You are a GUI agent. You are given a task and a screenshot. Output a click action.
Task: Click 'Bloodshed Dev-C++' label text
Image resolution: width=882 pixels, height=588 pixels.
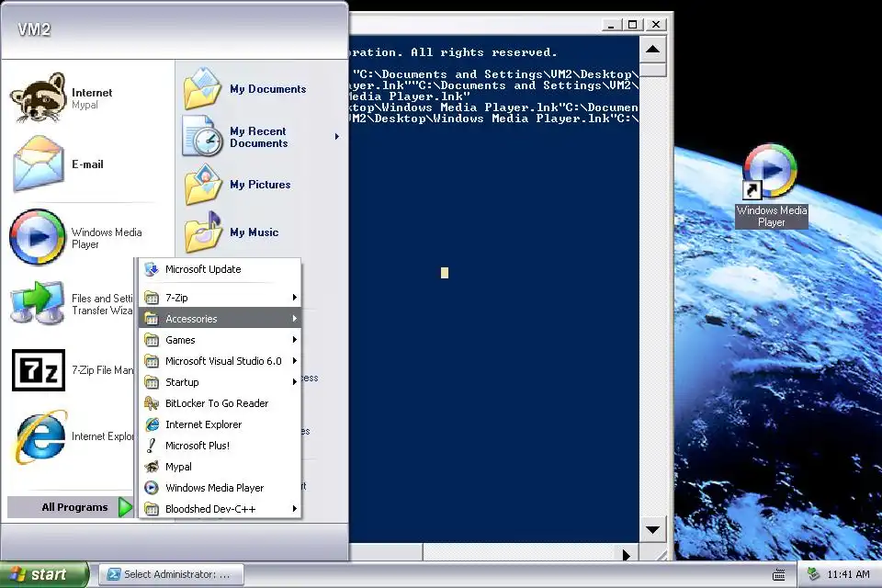point(210,509)
